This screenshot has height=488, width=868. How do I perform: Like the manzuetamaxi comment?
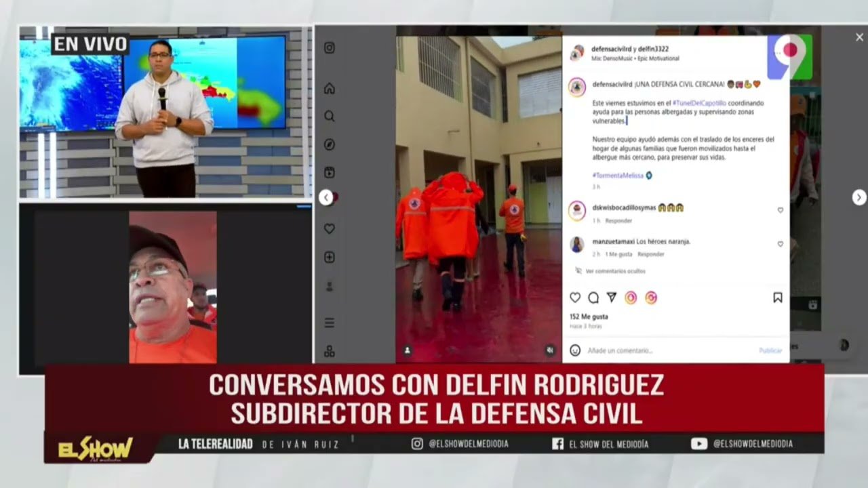780,244
